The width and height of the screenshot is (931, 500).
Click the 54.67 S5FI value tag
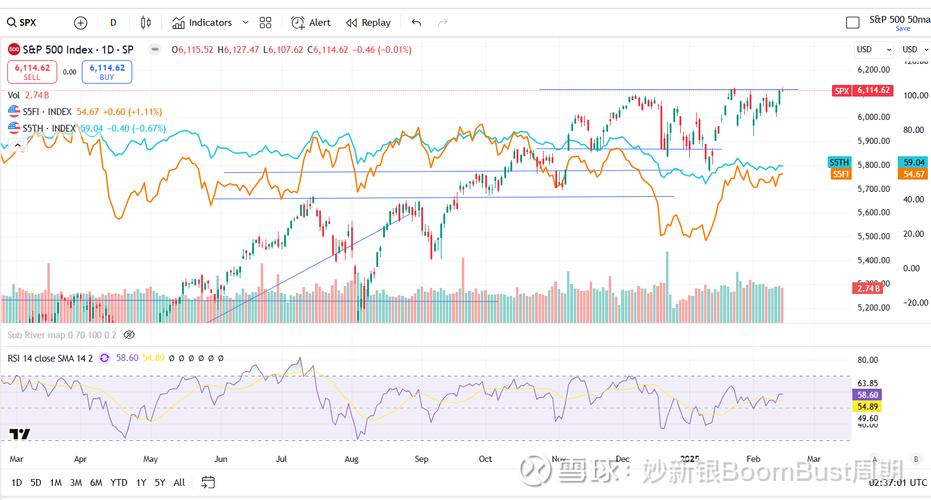click(914, 174)
